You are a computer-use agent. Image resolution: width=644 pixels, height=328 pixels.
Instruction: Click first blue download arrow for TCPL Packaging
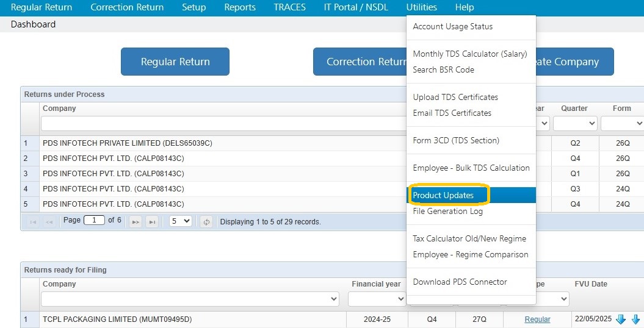[x=621, y=319]
